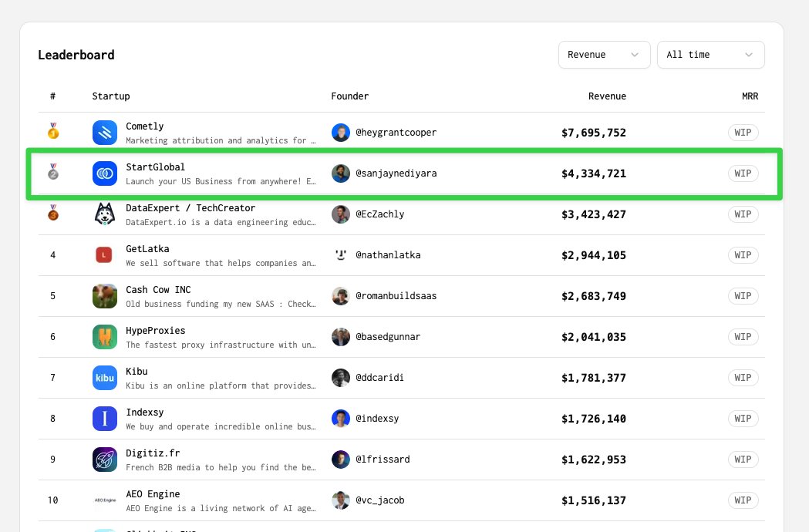The height and width of the screenshot is (532, 809).
Task: Click the WIP badge in Kibu row
Action: point(743,378)
